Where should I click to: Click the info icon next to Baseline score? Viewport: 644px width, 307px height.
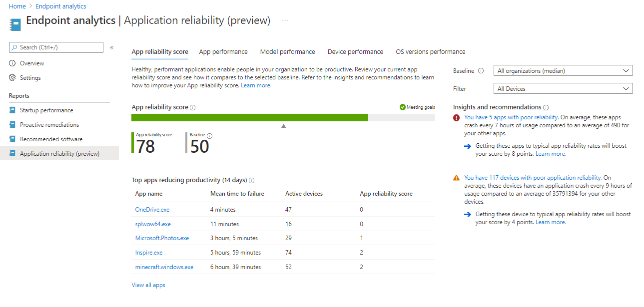tap(209, 136)
